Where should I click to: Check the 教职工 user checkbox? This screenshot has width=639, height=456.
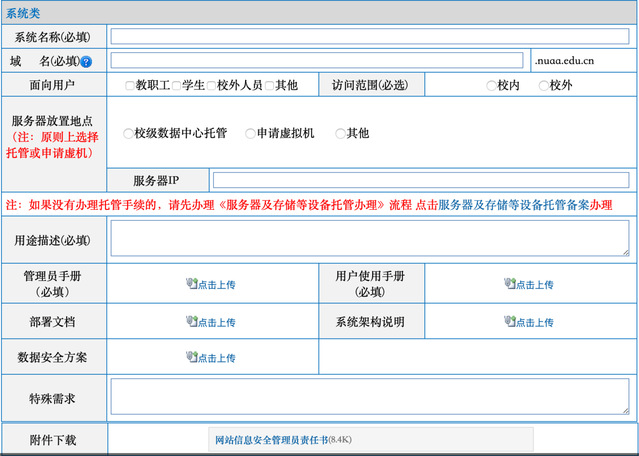pyautogui.click(x=130, y=86)
